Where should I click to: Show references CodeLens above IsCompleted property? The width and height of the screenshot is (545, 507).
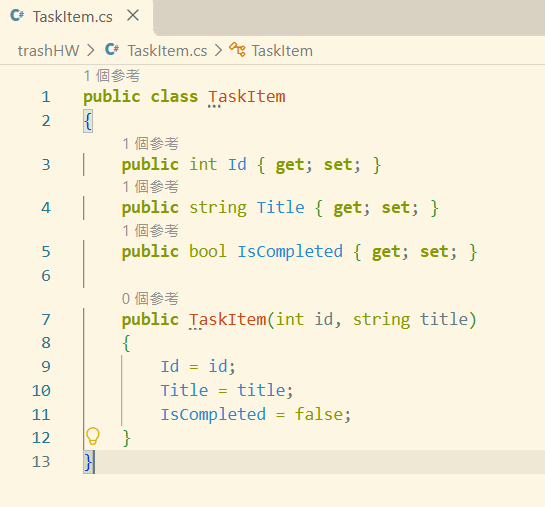click(x=151, y=230)
